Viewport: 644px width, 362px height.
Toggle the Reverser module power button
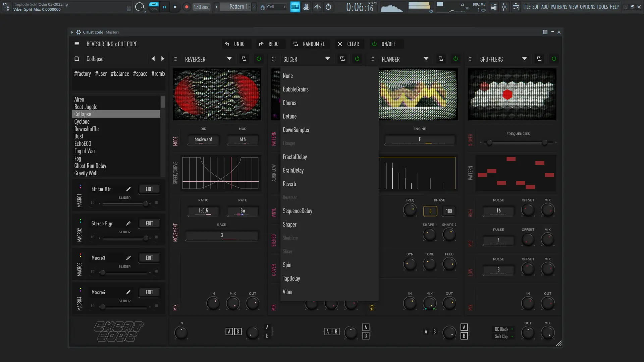click(259, 59)
